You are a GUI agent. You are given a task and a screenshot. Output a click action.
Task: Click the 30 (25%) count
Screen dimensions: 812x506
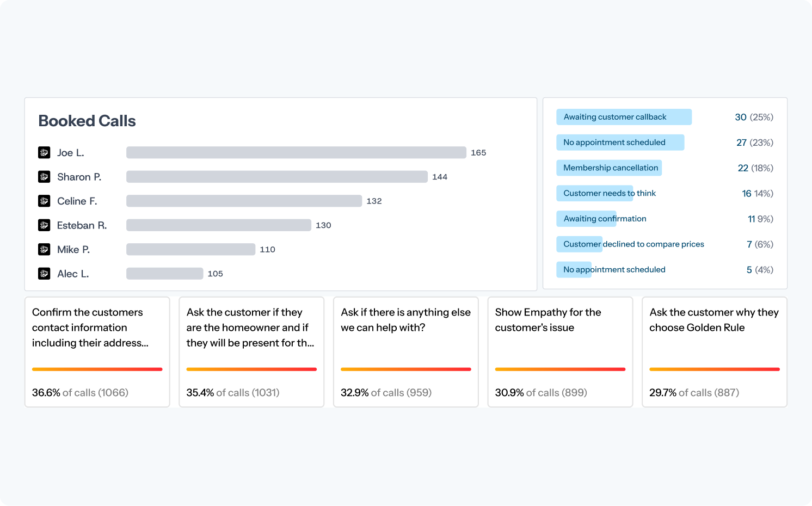point(754,117)
